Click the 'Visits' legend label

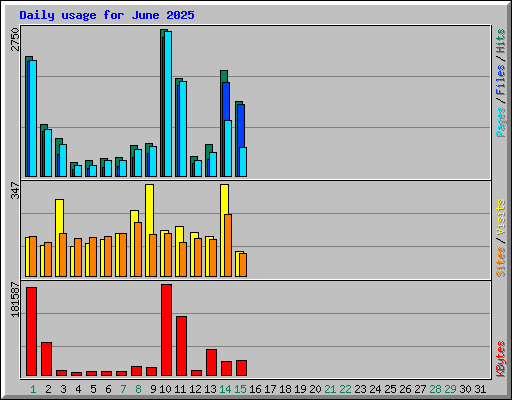[x=500, y=218]
